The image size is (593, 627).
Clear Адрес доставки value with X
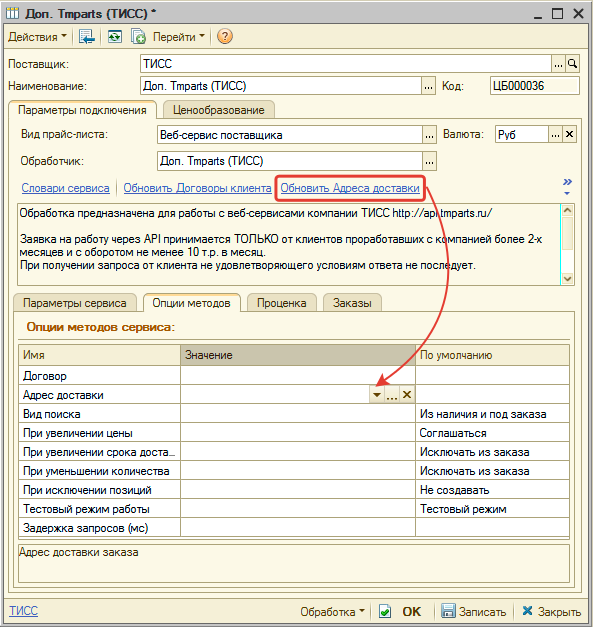[x=407, y=395]
